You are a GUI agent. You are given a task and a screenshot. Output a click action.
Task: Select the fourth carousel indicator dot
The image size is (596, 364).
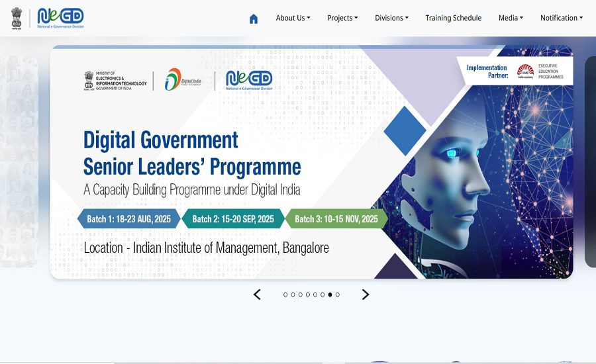tap(308, 295)
